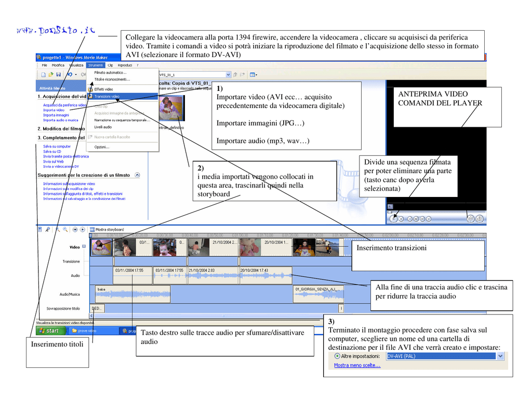Rewind the timeline to the start

point(75,230)
